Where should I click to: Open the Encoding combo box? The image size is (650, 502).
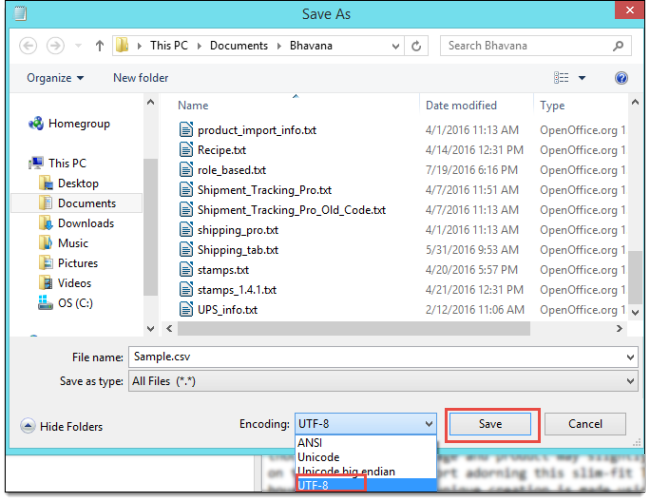coord(366,424)
